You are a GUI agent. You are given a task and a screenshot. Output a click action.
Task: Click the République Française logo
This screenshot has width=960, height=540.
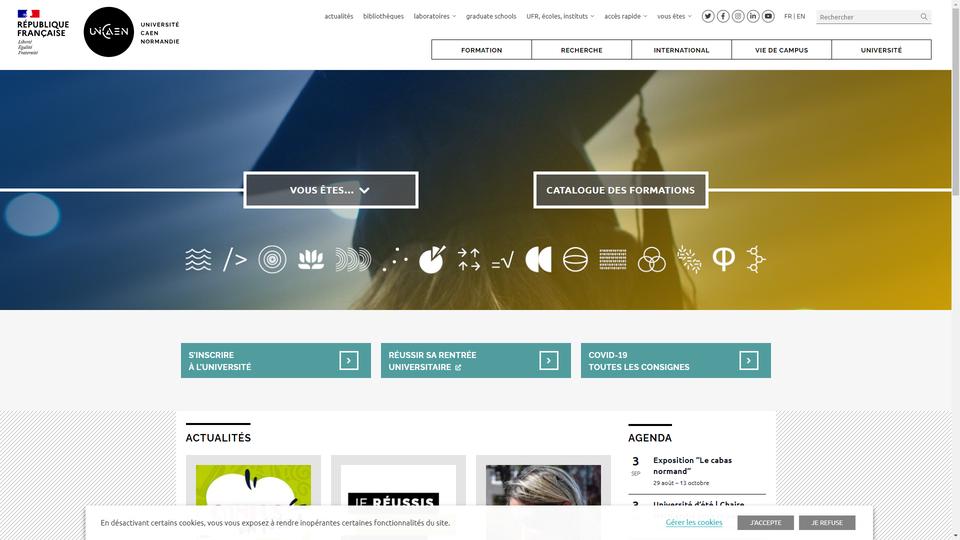click(43, 32)
